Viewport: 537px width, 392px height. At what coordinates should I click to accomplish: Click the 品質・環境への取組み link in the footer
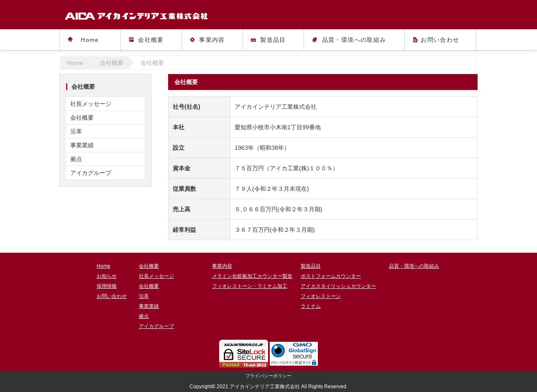[414, 266]
